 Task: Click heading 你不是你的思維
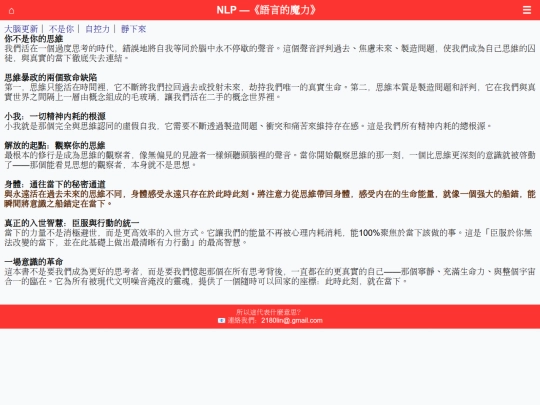pyautogui.click(x=34, y=39)
